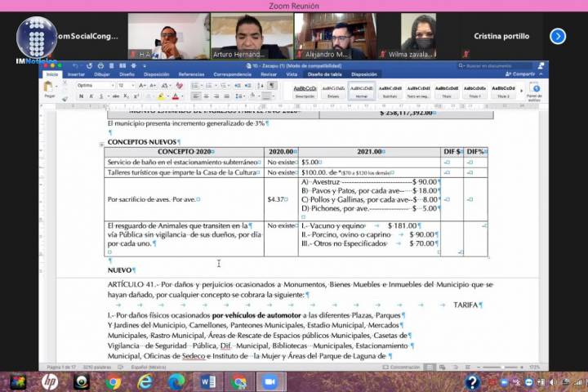This screenshot has width=588, height=392.
Task: Apply yellow text highlight
Action: click(161, 96)
